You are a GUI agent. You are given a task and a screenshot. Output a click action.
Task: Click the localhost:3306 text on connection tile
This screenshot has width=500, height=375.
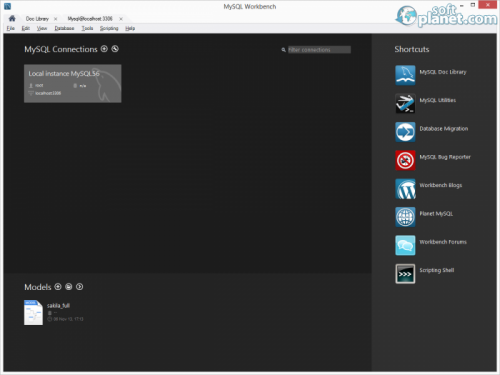point(48,93)
